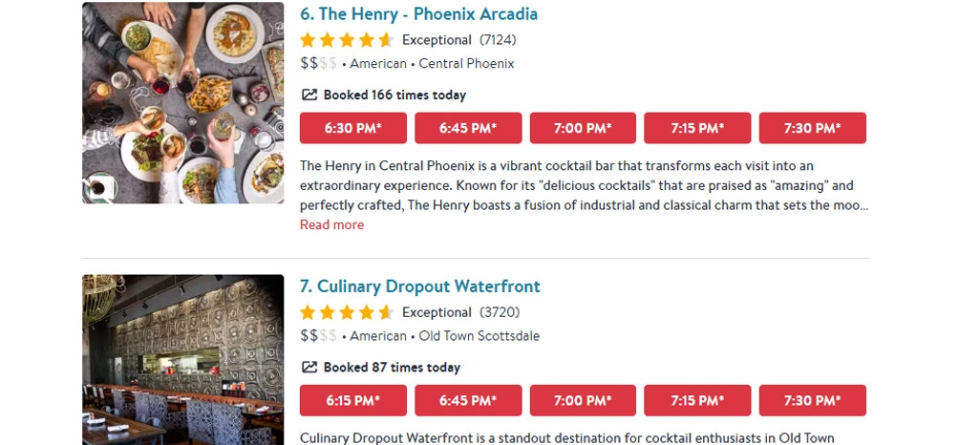Click Culinary Dropout star rating icons
Viewport: 980px width, 445px height.
(347, 312)
